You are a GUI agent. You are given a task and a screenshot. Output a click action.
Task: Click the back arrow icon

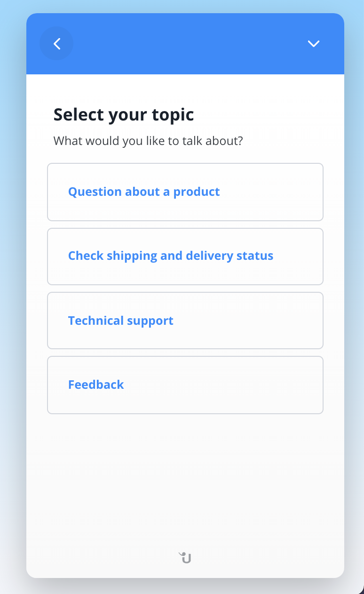57,44
